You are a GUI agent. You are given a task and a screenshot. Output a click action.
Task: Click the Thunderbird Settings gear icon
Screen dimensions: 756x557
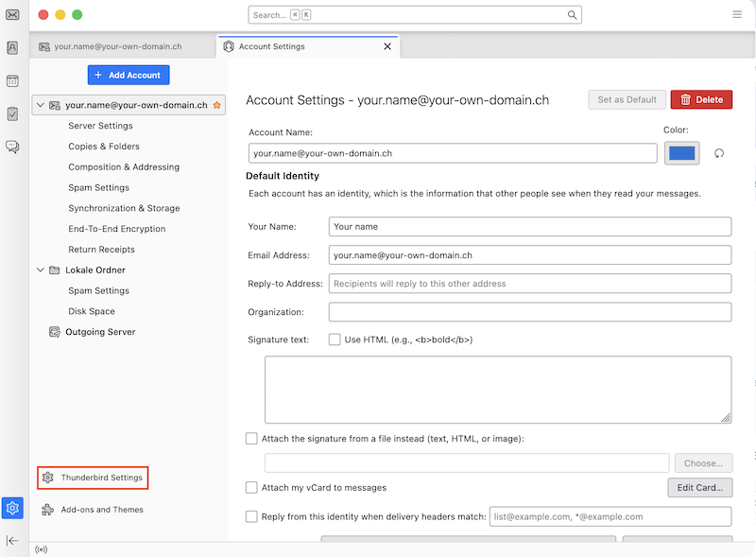point(48,478)
